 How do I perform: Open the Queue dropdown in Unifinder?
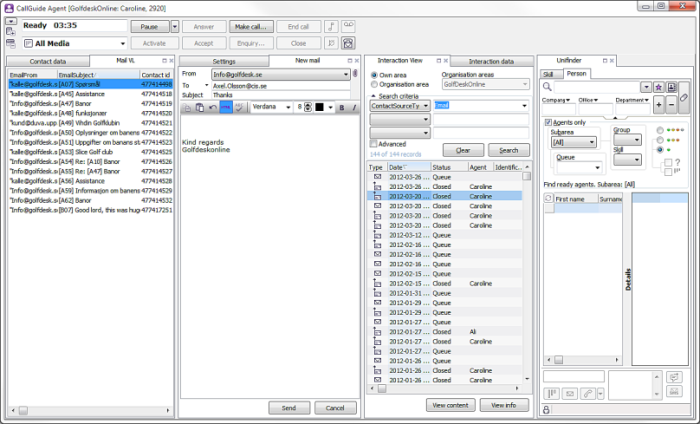pos(597,167)
